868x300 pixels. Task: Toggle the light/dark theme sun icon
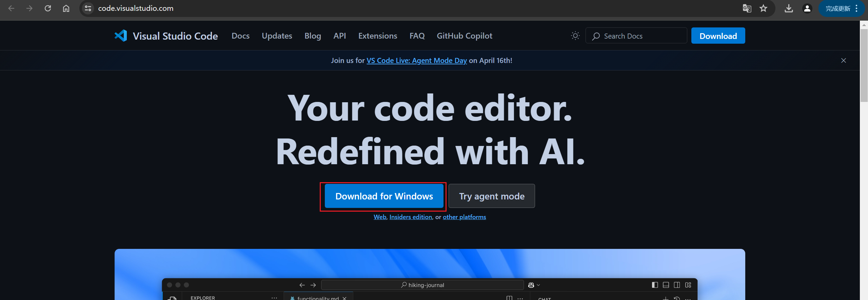(575, 36)
